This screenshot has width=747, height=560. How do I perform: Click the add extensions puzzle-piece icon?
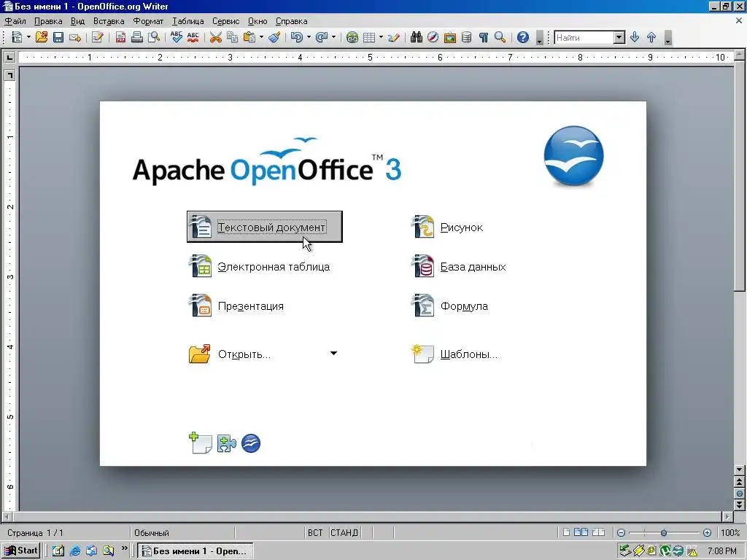click(226, 443)
